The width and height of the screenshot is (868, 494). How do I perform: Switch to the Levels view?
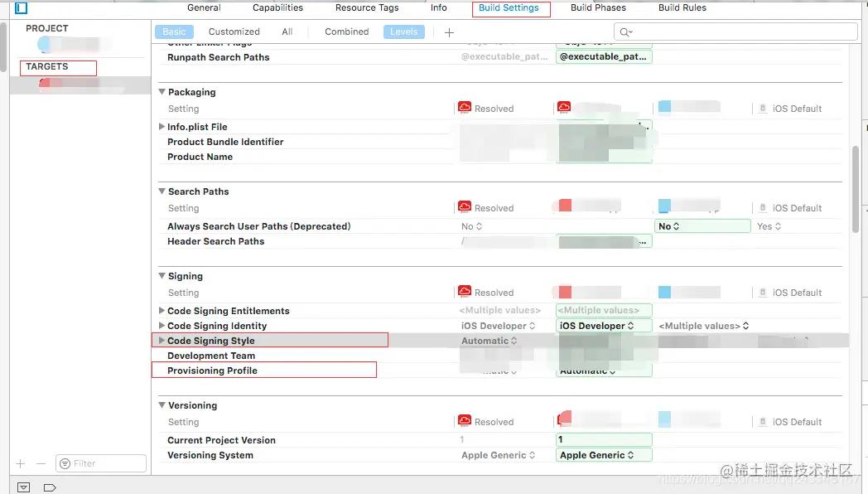404,31
